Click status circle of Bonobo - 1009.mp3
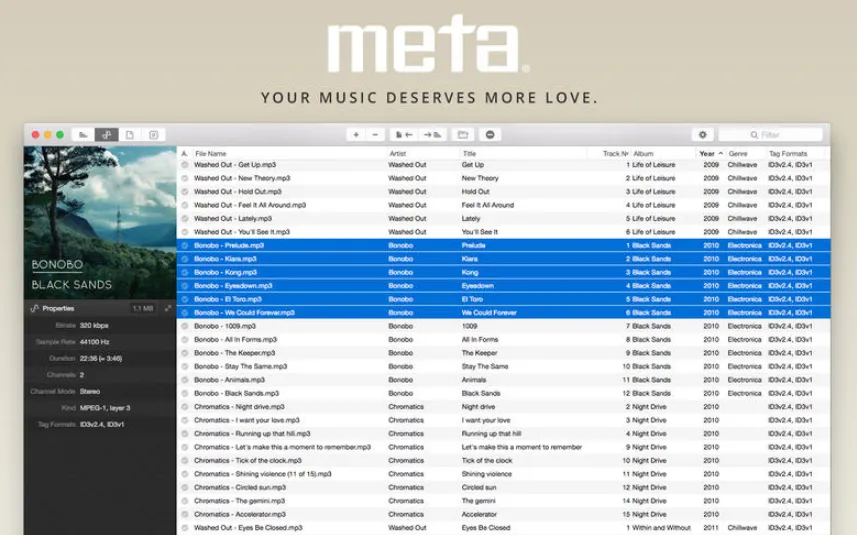857x535 pixels. point(185,326)
